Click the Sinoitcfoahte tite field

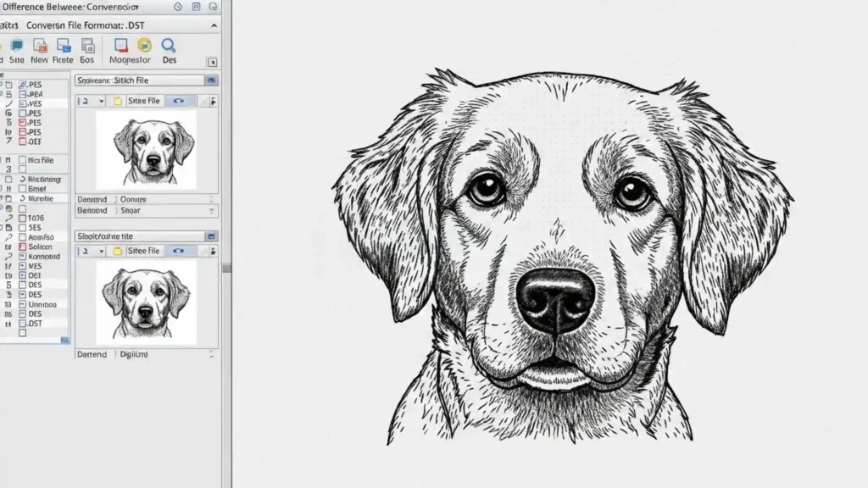pos(140,236)
